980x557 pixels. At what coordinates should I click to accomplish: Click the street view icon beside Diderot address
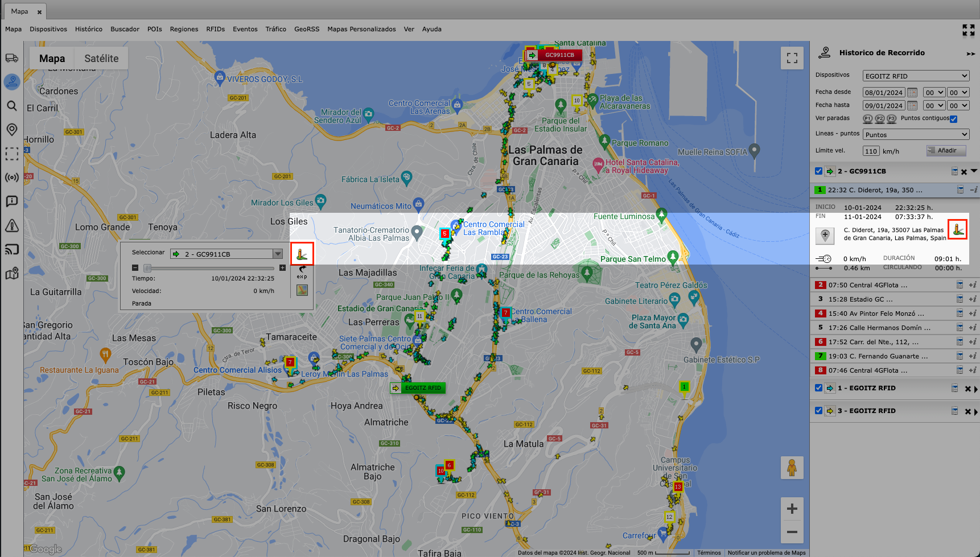pyautogui.click(x=958, y=229)
